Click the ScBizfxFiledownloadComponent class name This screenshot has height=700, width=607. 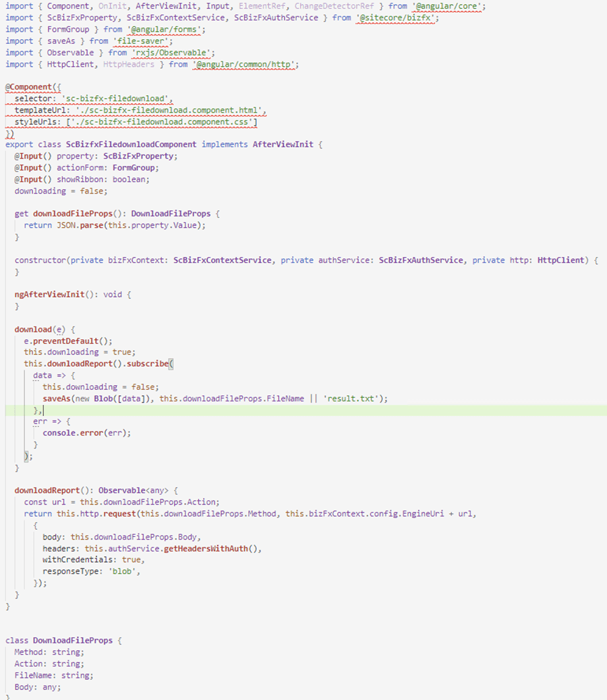[131, 144]
